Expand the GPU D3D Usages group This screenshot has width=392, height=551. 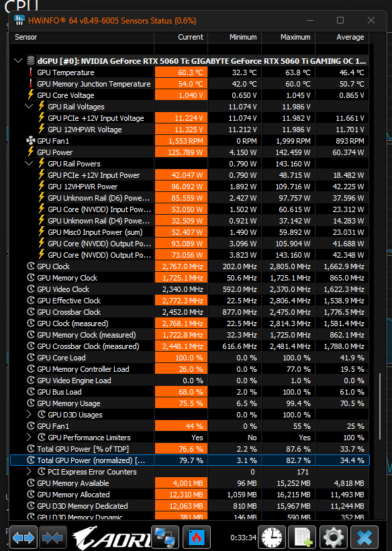click(29, 415)
